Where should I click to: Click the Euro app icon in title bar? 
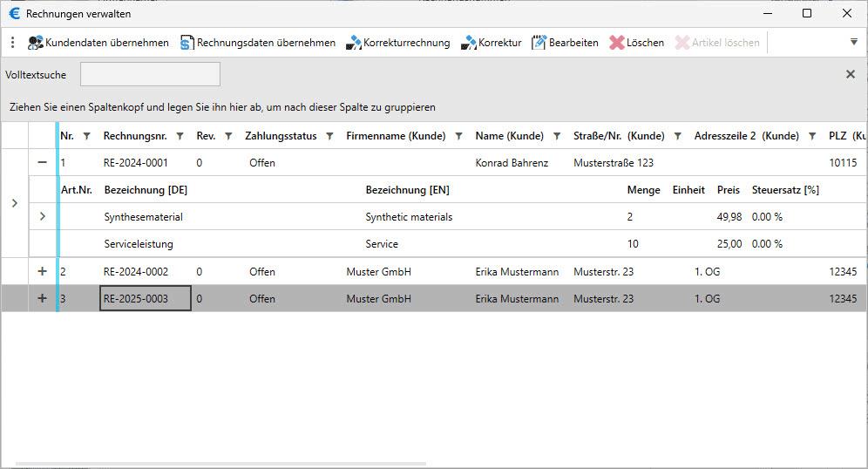15,13
